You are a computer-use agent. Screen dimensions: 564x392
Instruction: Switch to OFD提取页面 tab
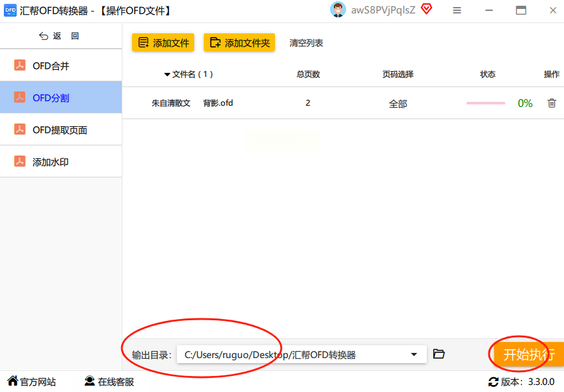click(61, 129)
